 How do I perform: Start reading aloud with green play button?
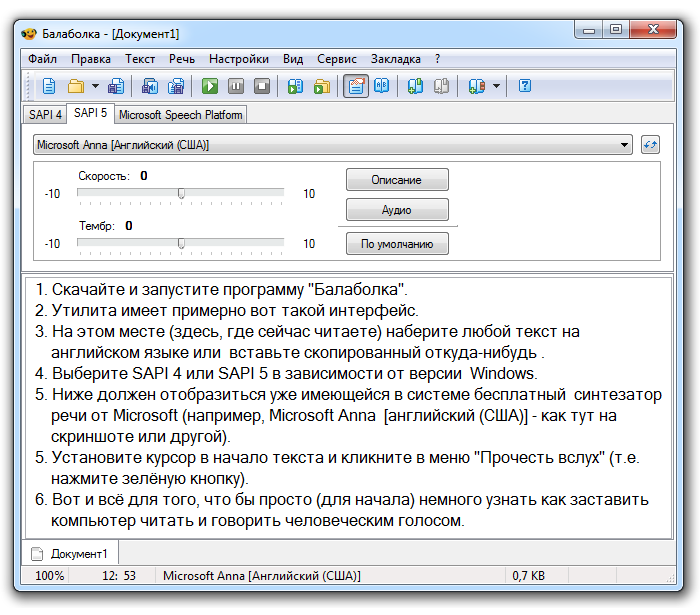coord(210,86)
